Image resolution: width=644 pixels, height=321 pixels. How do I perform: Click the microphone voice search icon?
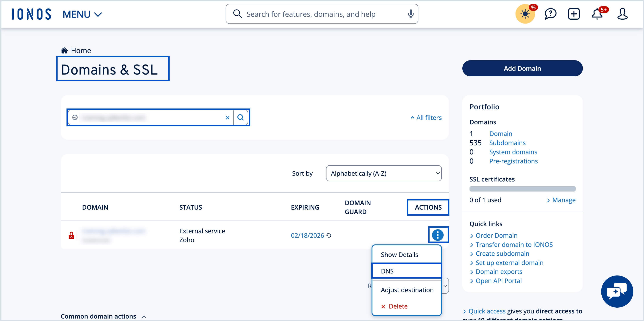point(411,14)
